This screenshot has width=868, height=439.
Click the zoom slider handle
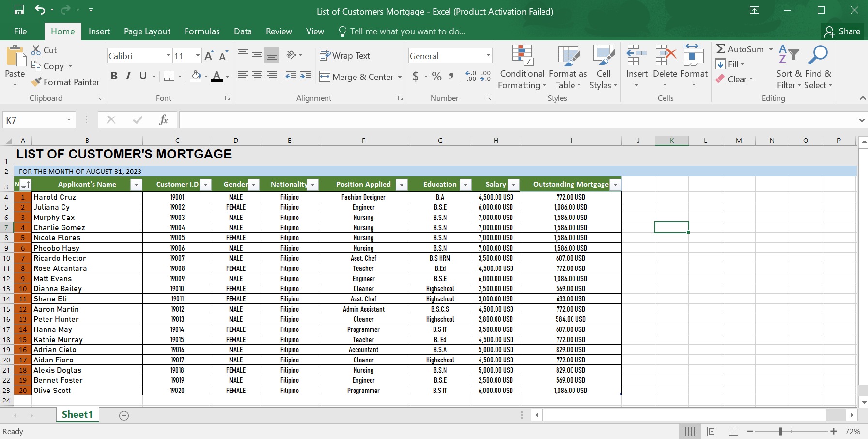781,431
